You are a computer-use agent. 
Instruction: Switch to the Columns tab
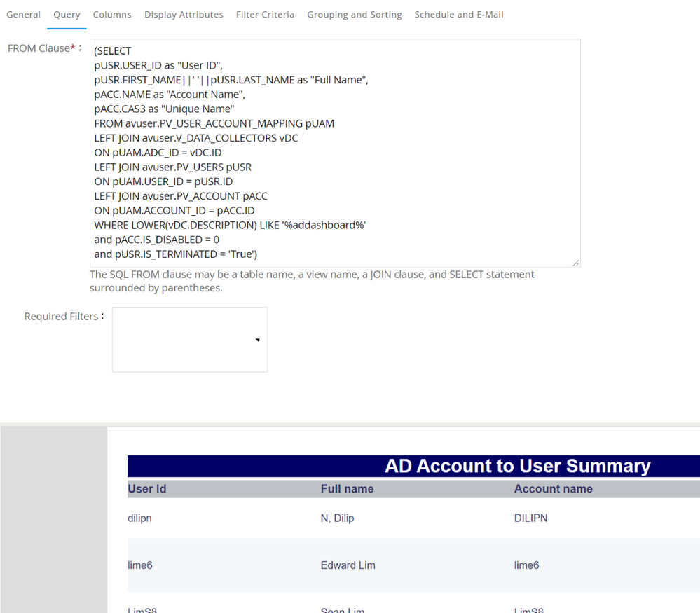112,15
